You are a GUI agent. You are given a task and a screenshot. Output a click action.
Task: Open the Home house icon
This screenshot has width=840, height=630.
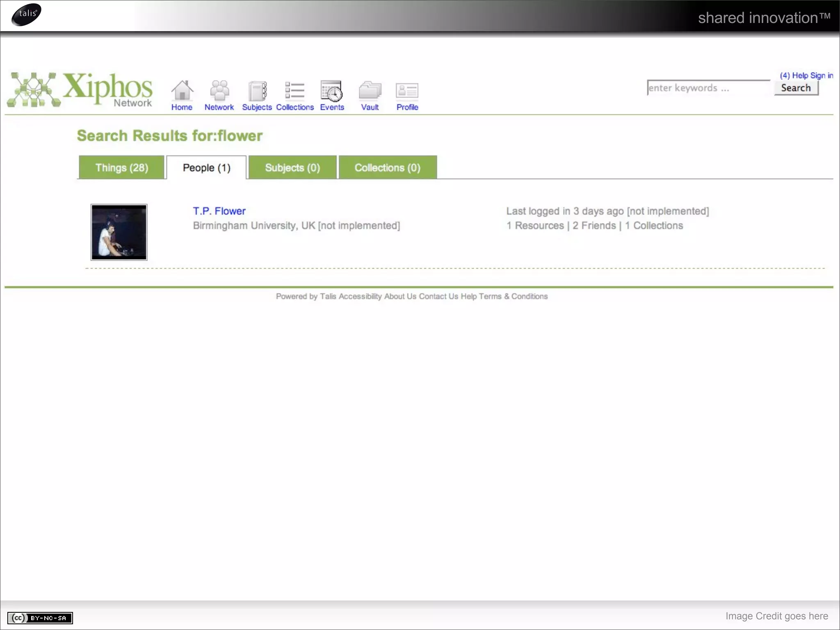click(x=182, y=90)
